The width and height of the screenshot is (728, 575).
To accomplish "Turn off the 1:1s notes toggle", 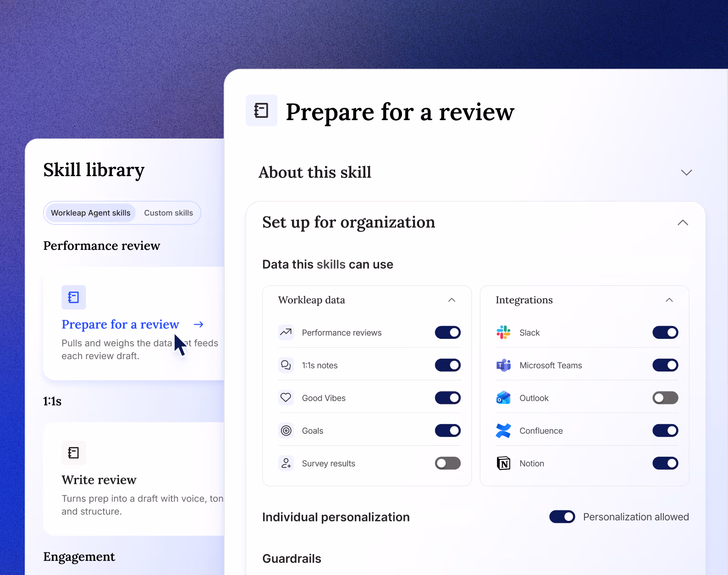I will pyautogui.click(x=448, y=365).
